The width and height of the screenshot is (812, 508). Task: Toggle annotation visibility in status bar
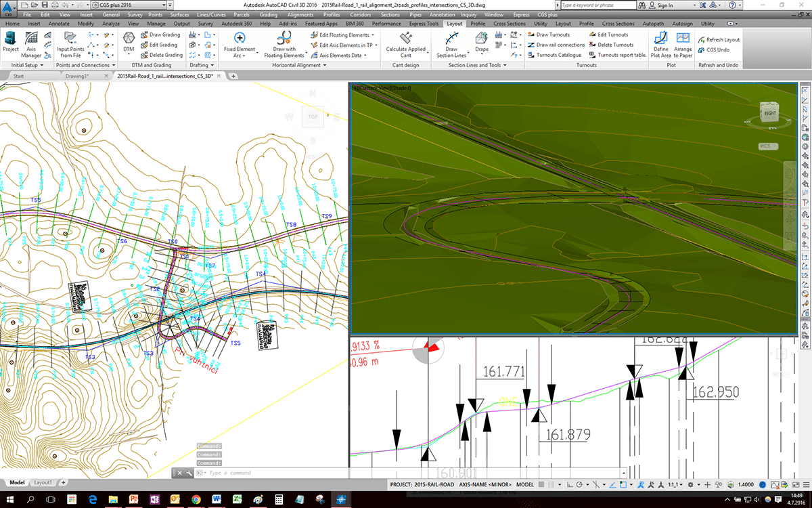click(642, 485)
